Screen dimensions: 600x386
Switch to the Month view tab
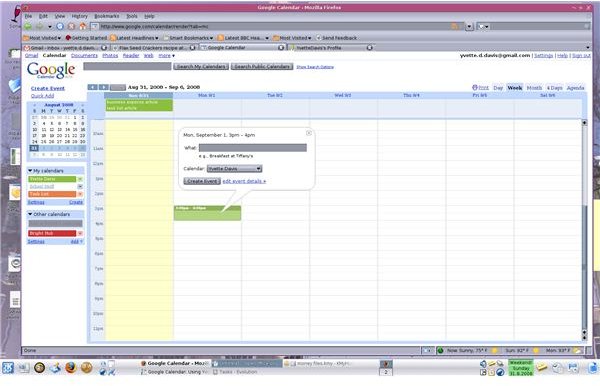click(534, 88)
